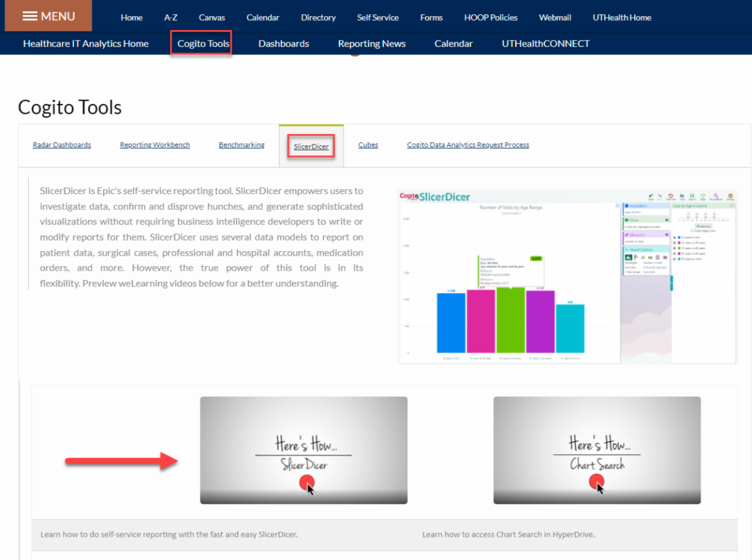The width and height of the screenshot is (752, 560).
Task: Select the Benchmarking tab
Action: coord(241,145)
